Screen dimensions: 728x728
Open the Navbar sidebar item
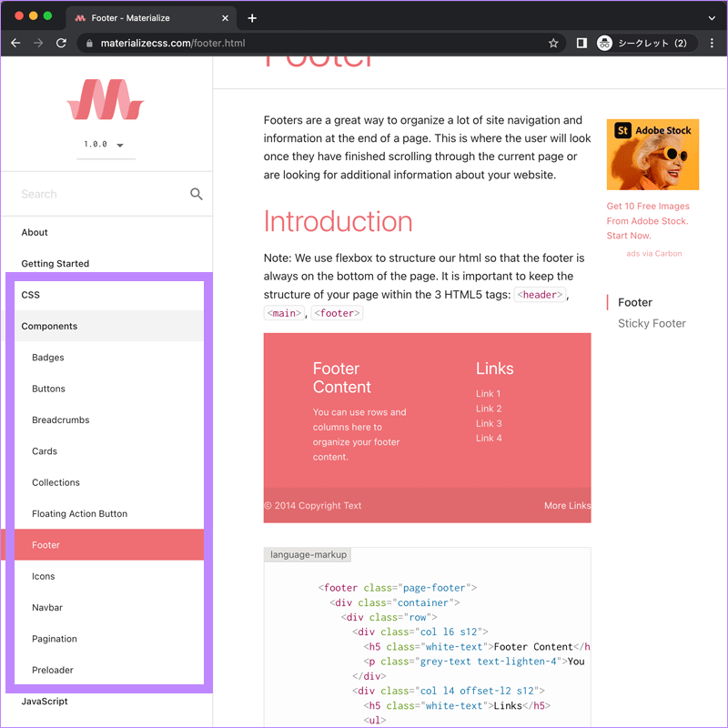point(47,608)
